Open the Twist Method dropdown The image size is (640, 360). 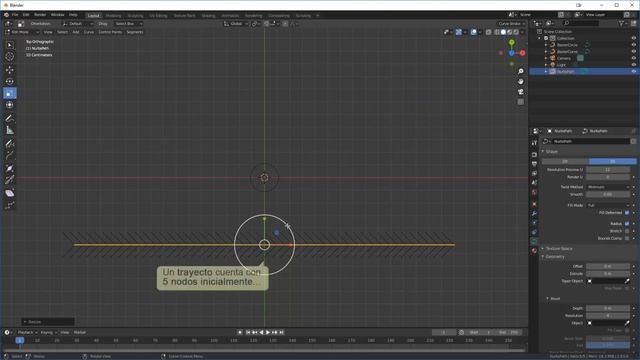point(608,187)
